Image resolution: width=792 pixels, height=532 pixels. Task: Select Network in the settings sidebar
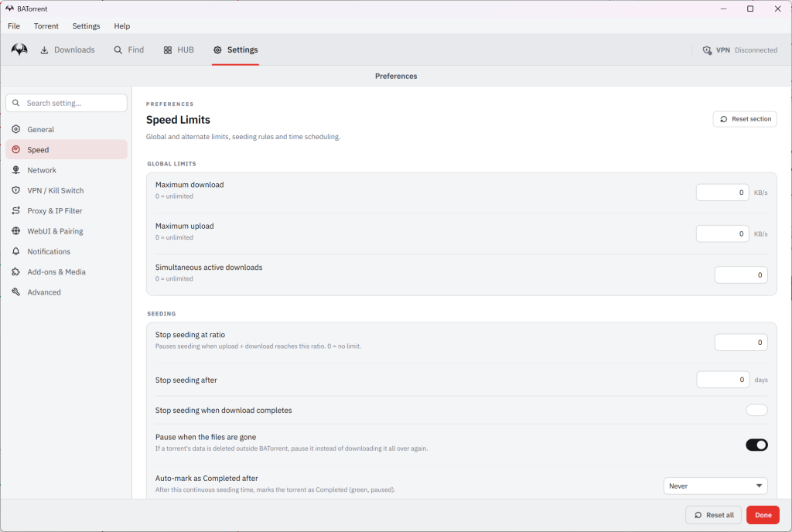pyautogui.click(x=67, y=170)
